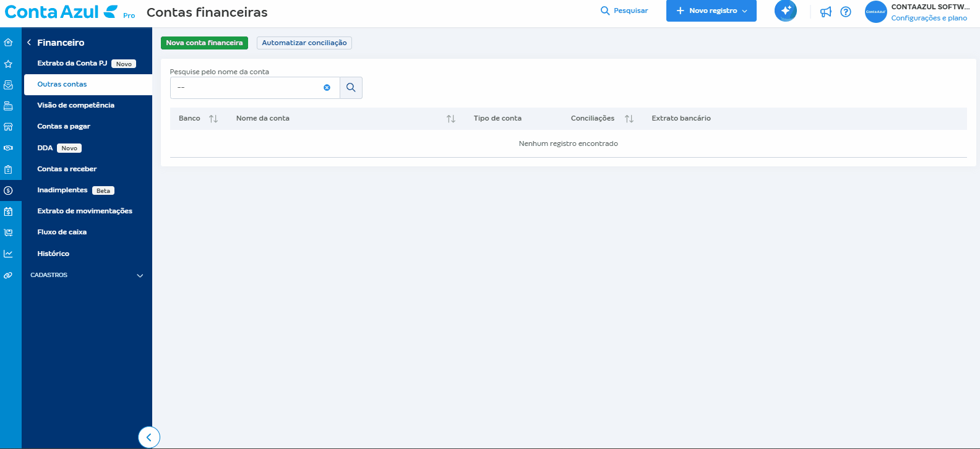The width and height of the screenshot is (980, 449).
Task: Expand the CADASTROS section
Action: 140,275
